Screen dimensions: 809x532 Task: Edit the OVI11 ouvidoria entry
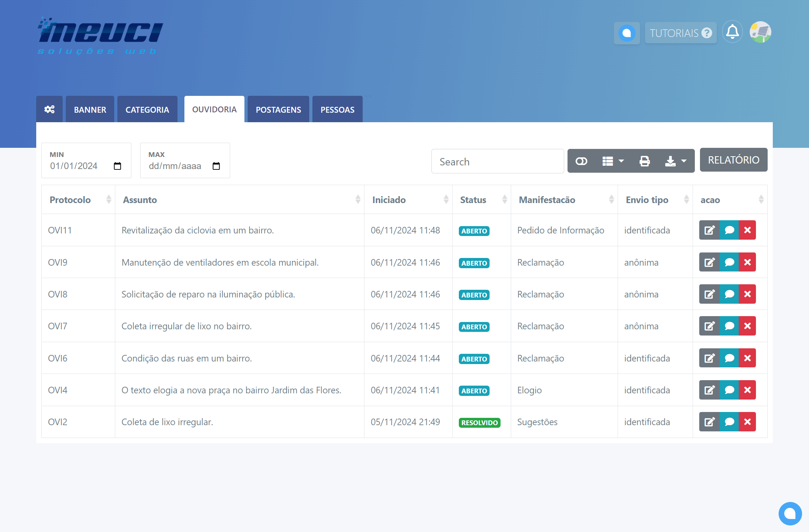[709, 230]
